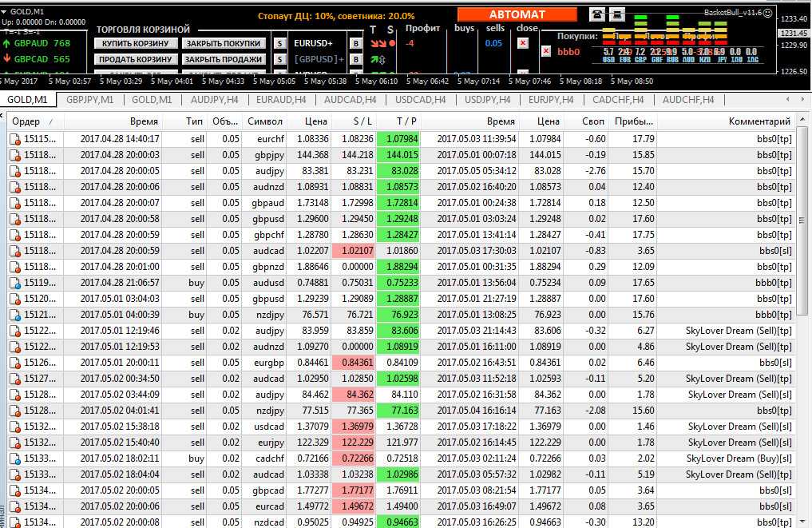Toggle the B button right of EURUSD+
This screenshot has height=528, width=812.
pyautogui.click(x=356, y=43)
